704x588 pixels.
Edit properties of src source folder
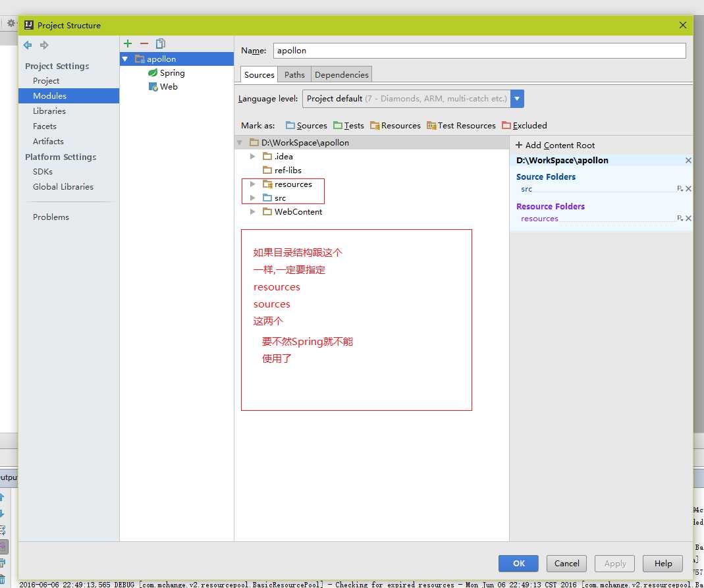click(x=680, y=188)
